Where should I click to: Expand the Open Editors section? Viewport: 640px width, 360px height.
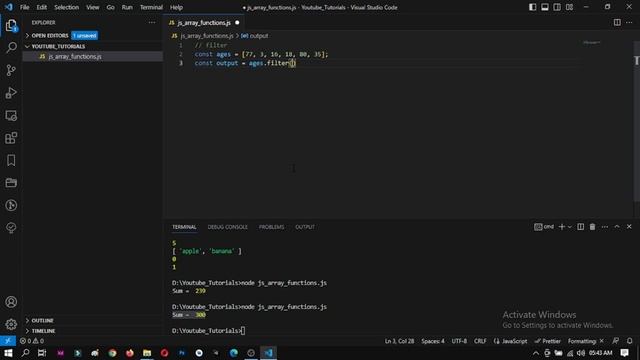pyautogui.click(x=50, y=36)
